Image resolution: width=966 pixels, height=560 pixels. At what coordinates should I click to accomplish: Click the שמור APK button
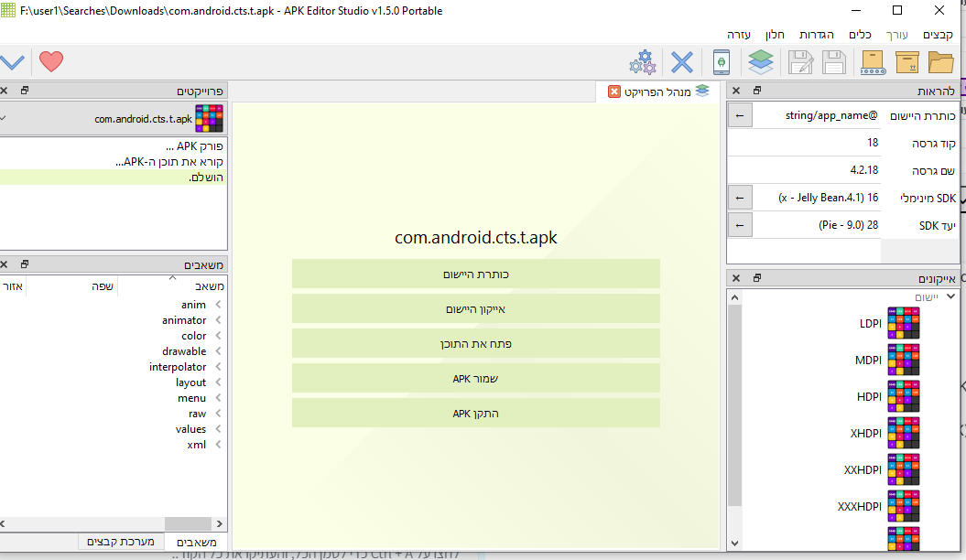click(475, 378)
